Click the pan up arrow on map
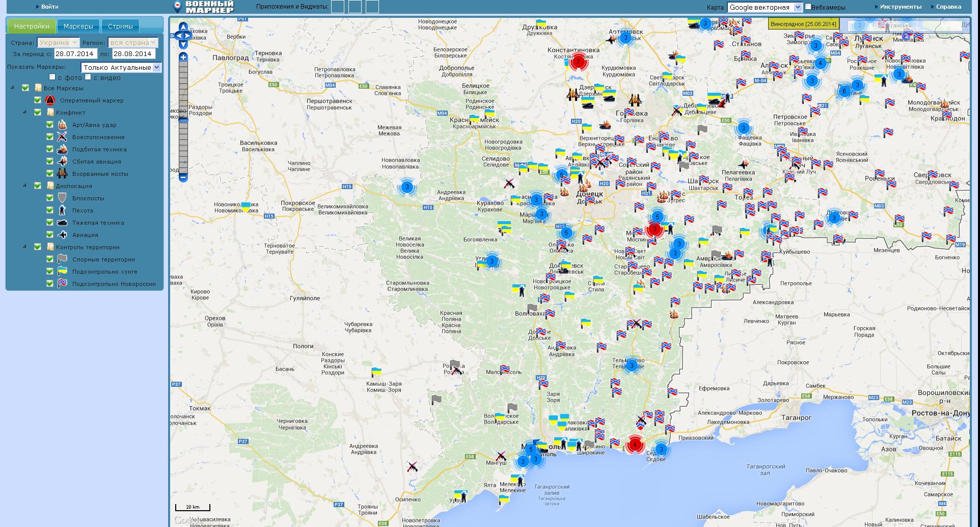Image resolution: width=980 pixels, height=527 pixels. (x=183, y=27)
